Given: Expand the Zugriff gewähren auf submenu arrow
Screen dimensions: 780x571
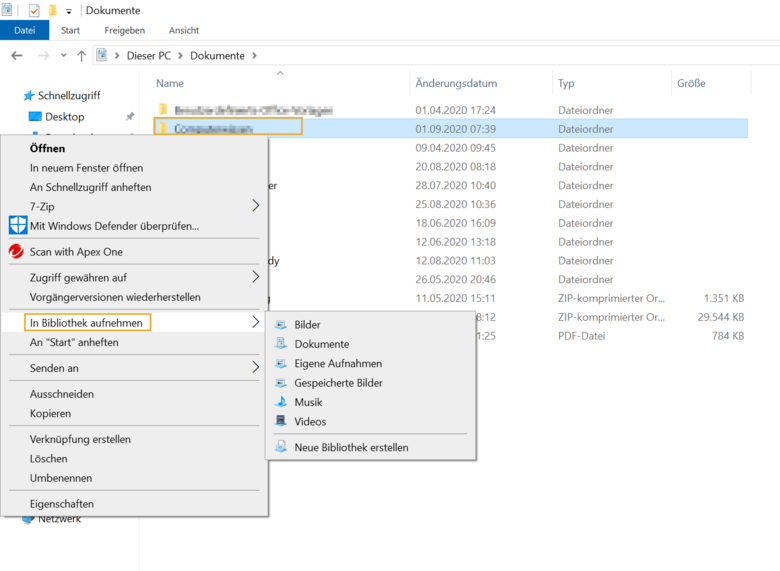Looking at the screenshot, I should tap(255, 277).
